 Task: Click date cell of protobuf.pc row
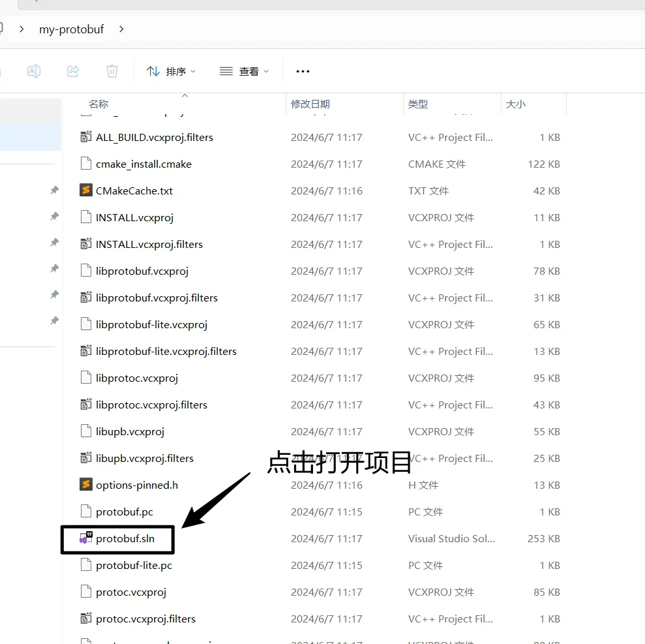coord(327,512)
